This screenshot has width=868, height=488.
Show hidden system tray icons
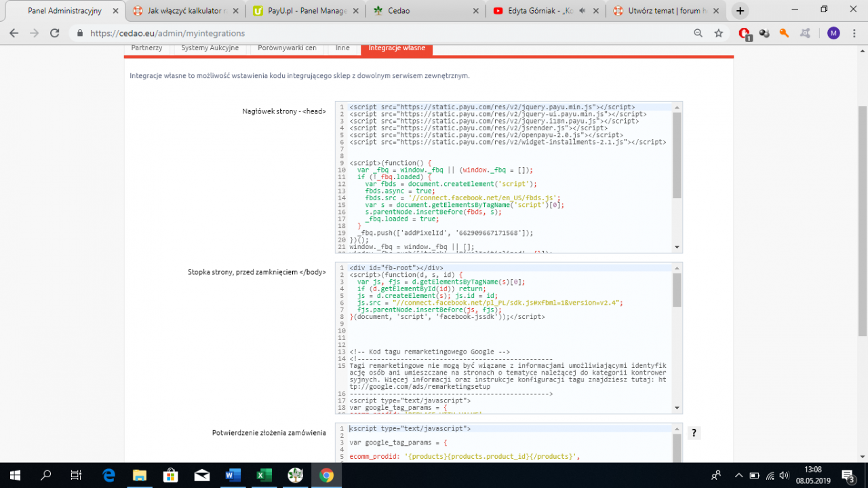click(738, 475)
